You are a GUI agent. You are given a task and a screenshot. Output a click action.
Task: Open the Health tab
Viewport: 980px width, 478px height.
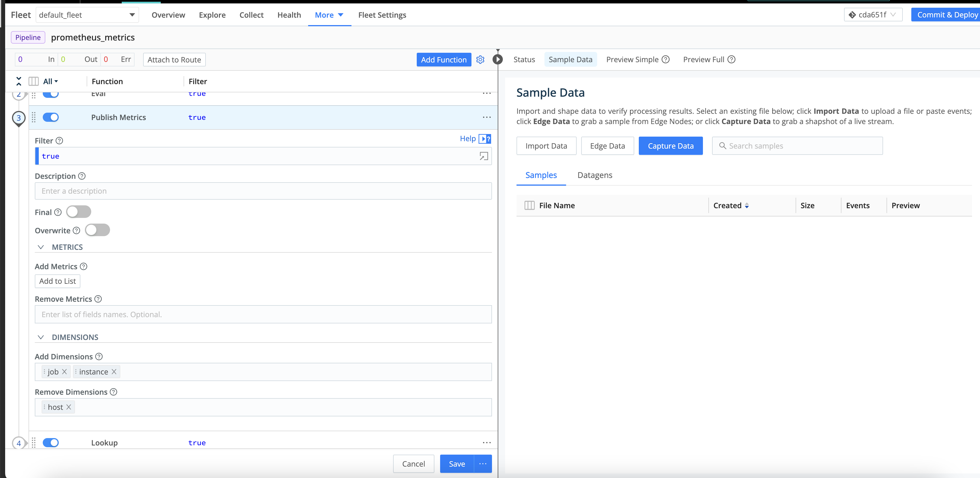289,15
